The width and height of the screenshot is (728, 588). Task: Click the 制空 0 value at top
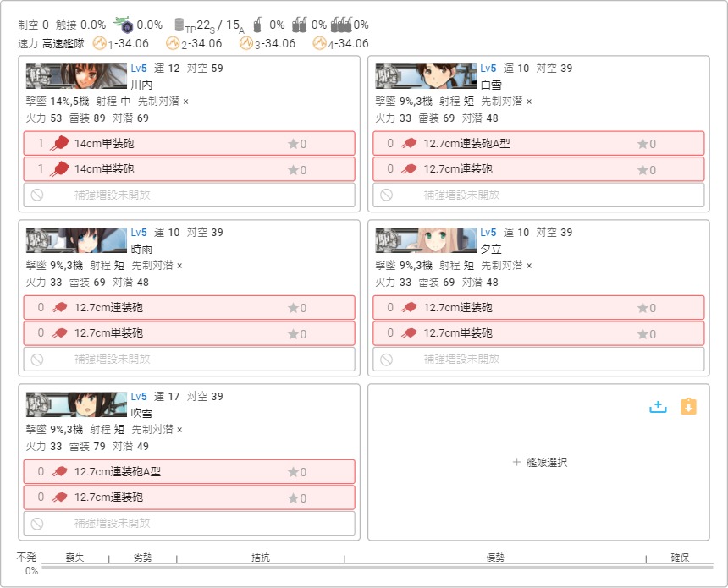[x=33, y=25]
